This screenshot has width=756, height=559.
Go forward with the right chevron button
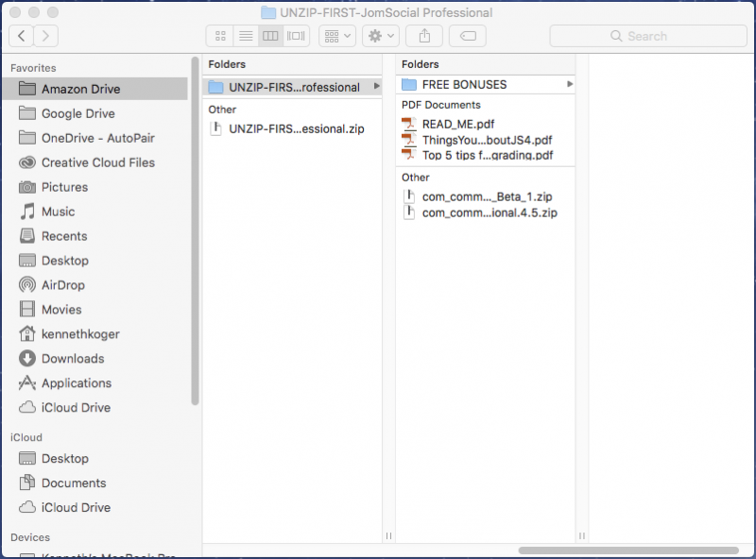click(45, 36)
